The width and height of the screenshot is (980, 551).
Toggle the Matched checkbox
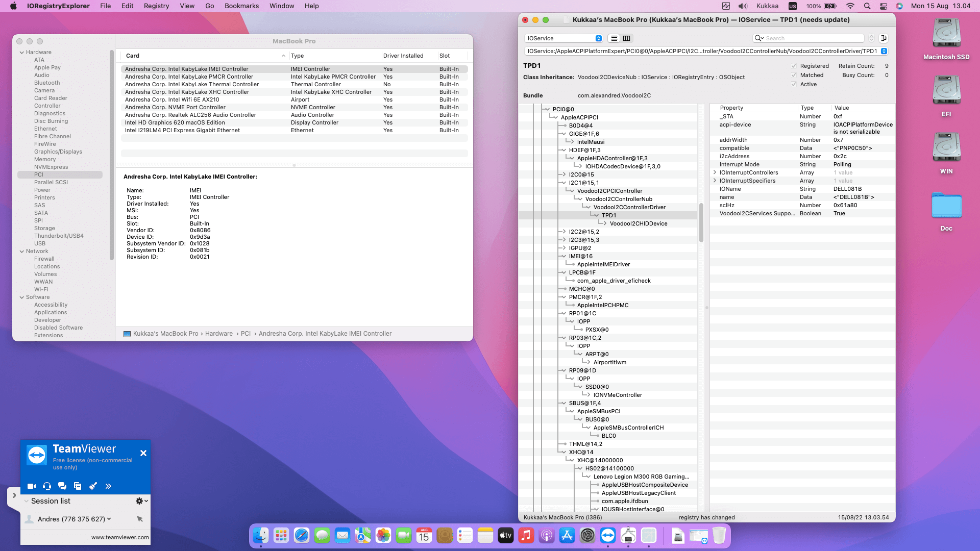point(794,75)
